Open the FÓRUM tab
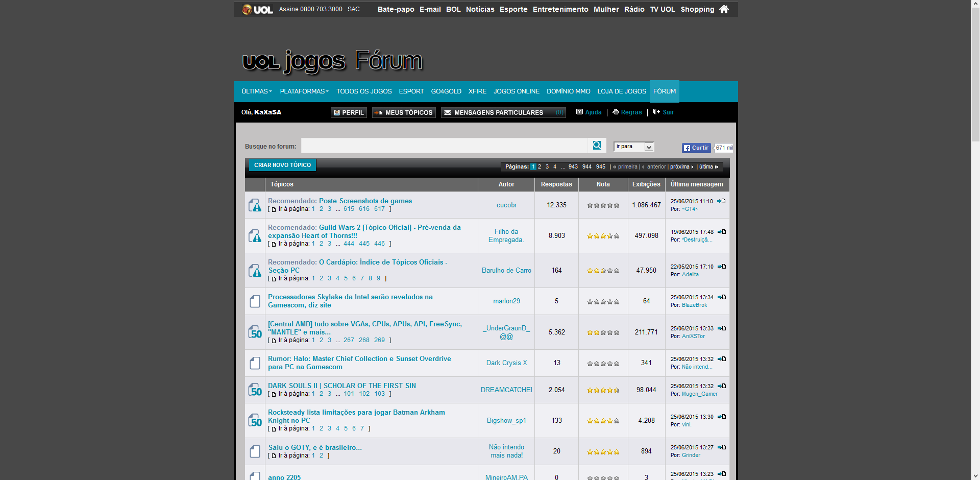Viewport: 980px width, 480px height. tap(665, 91)
